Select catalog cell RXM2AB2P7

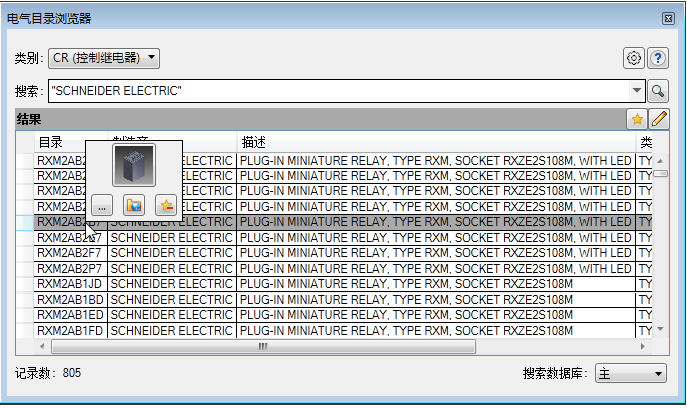[x=71, y=269]
